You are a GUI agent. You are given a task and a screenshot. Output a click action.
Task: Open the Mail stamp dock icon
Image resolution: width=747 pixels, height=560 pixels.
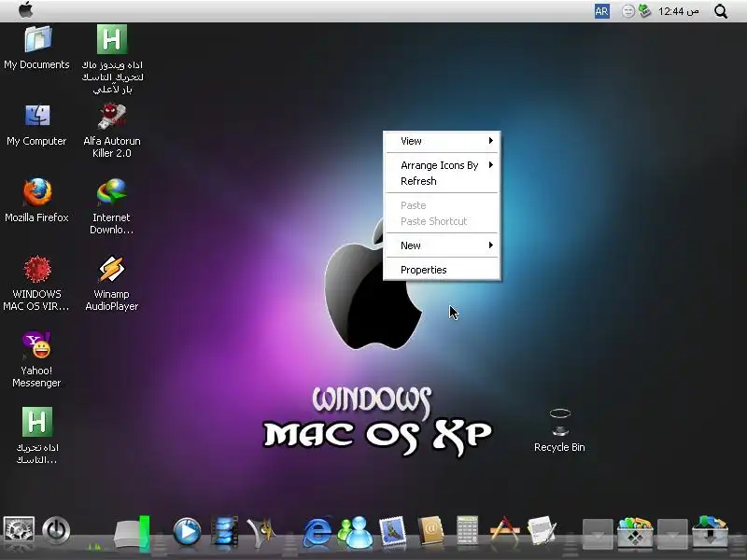392,531
